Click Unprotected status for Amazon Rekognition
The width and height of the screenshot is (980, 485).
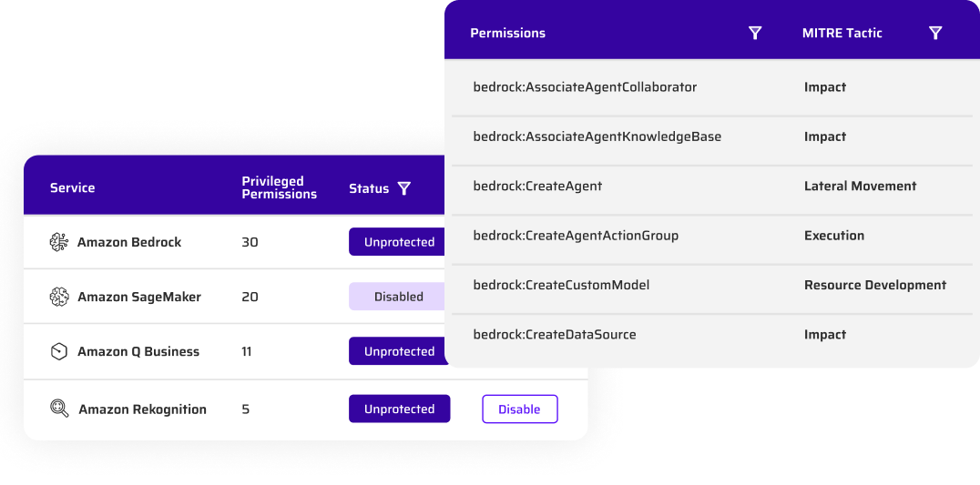tap(399, 409)
